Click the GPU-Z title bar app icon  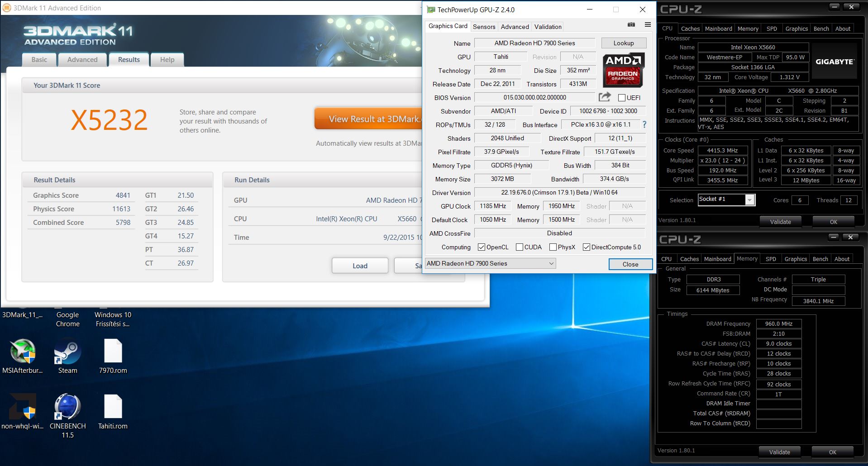(431, 10)
